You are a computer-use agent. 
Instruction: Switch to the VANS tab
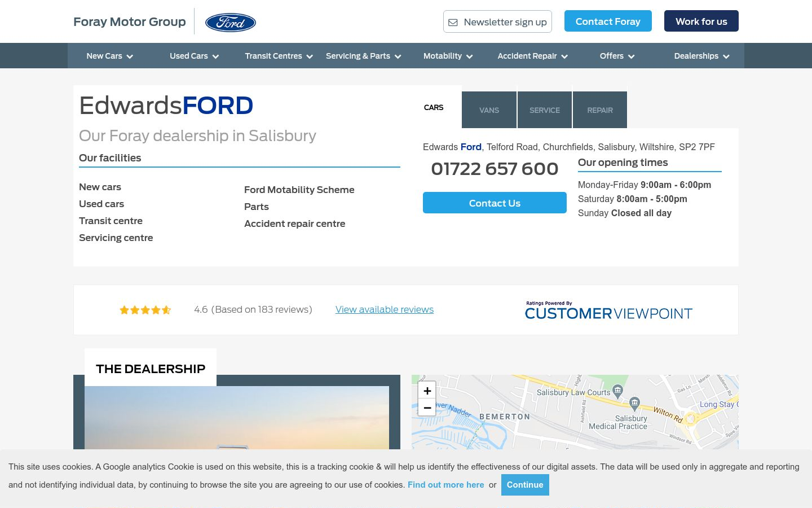489,110
